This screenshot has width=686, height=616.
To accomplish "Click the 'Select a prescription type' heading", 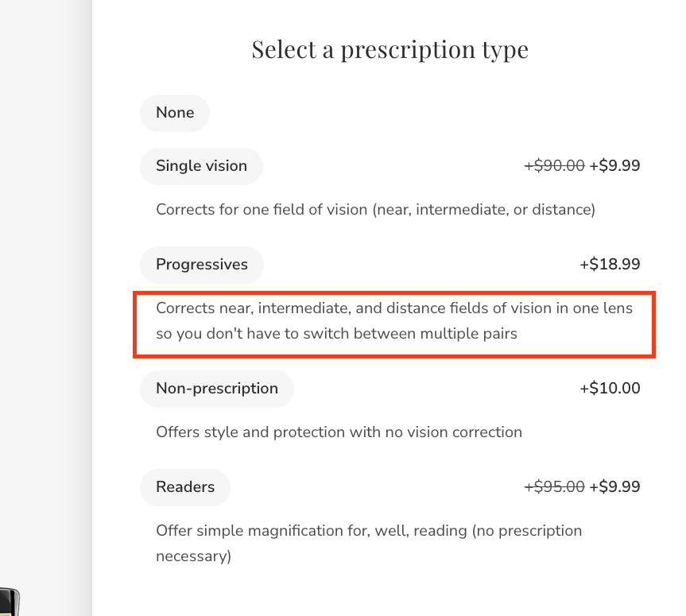I will [390, 49].
